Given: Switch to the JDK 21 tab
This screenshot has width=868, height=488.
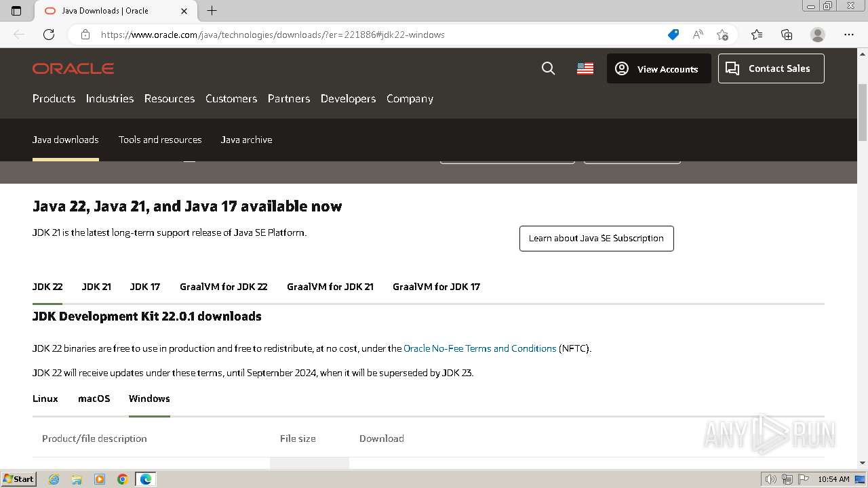Looking at the screenshot, I should 96,287.
